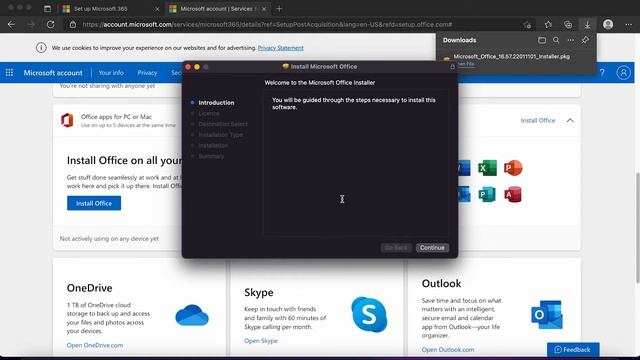Go to Your info tab
This screenshot has width=640, height=360.
tap(111, 73)
